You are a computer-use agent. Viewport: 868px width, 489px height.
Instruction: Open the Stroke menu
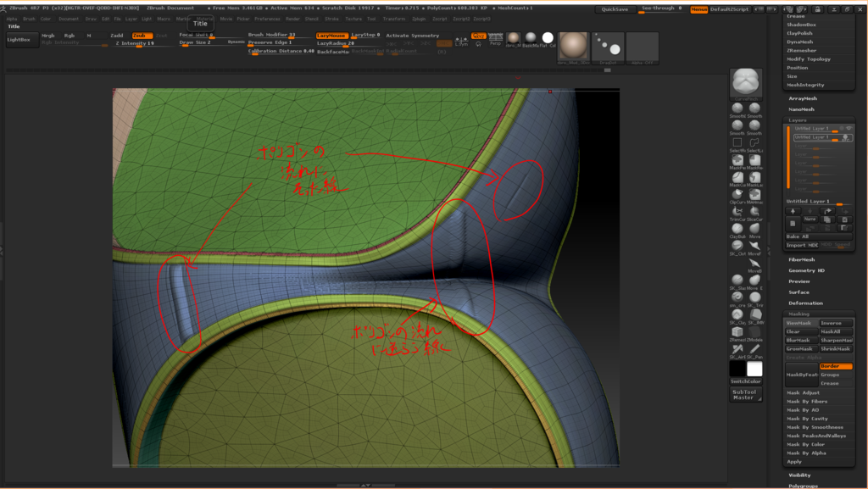pos(331,19)
